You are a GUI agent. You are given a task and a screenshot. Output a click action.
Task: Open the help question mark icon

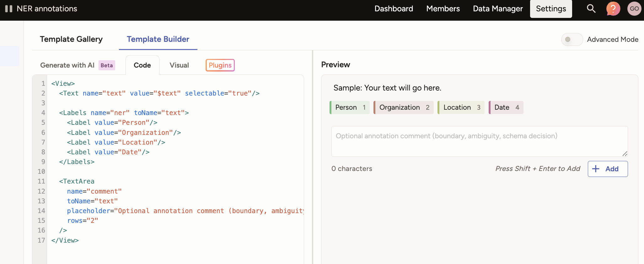[613, 8]
